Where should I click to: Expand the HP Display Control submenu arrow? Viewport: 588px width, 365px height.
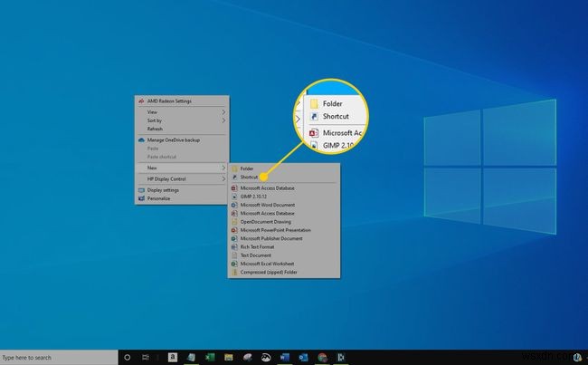pyautogui.click(x=223, y=179)
